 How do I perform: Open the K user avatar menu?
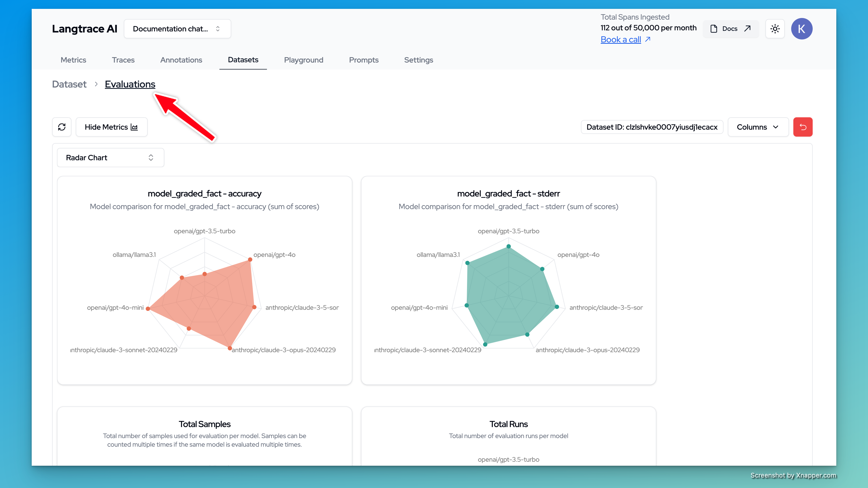(x=802, y=29)
